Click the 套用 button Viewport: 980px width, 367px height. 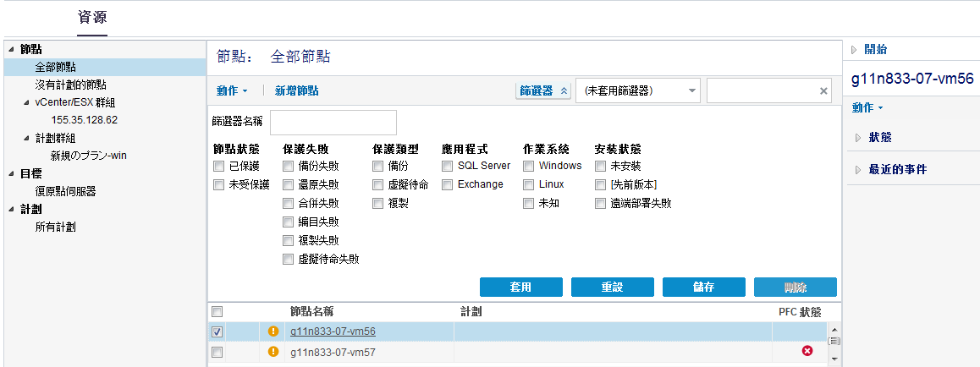pyautogui.click(x=520, y=288)
